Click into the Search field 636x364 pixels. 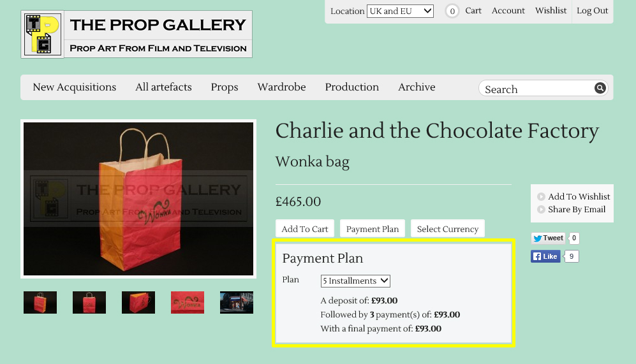[x=537, y=89]
